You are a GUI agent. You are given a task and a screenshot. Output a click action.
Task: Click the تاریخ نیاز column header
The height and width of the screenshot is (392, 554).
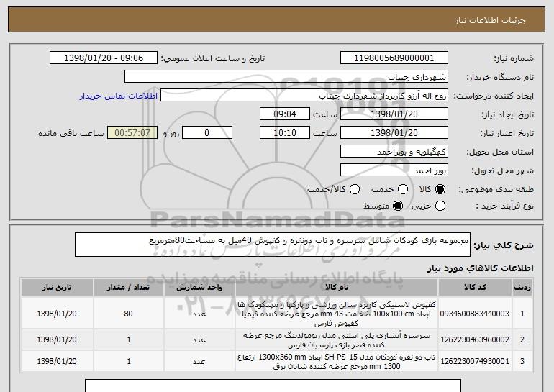click(57, 288)
